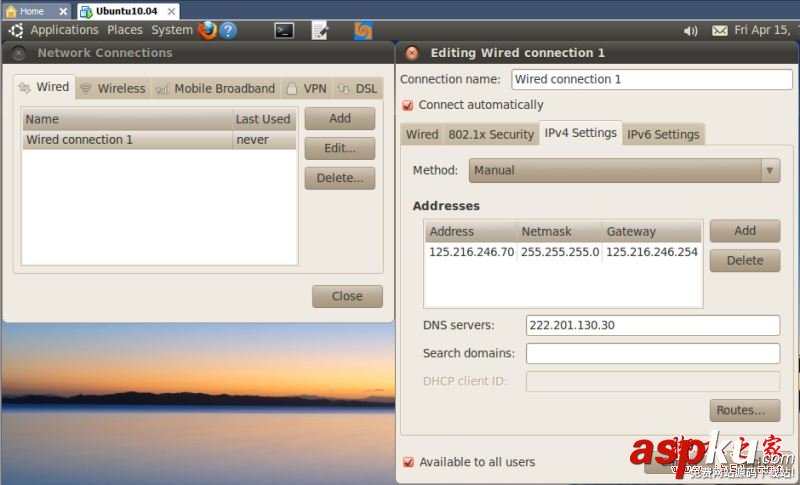The image size is (800, 485).
Task: Toggle Available to all users checkbox
Action: (x=408, y=462)
